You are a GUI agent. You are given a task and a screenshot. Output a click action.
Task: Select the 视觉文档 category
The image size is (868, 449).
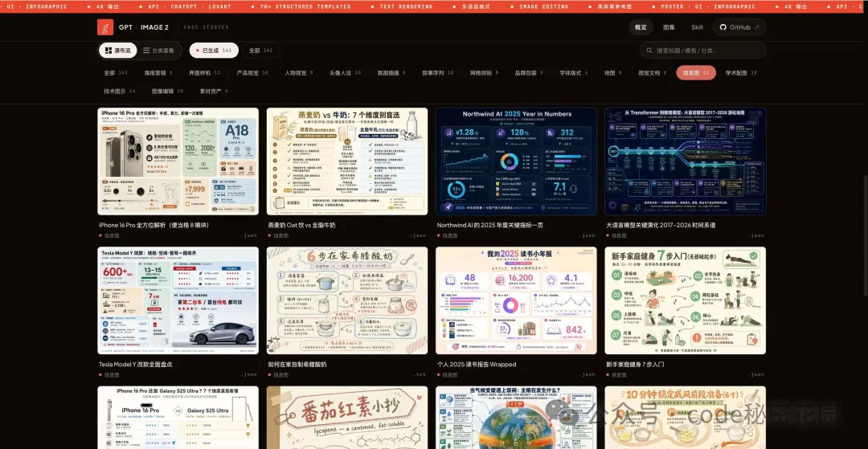[x=653, y=72]
